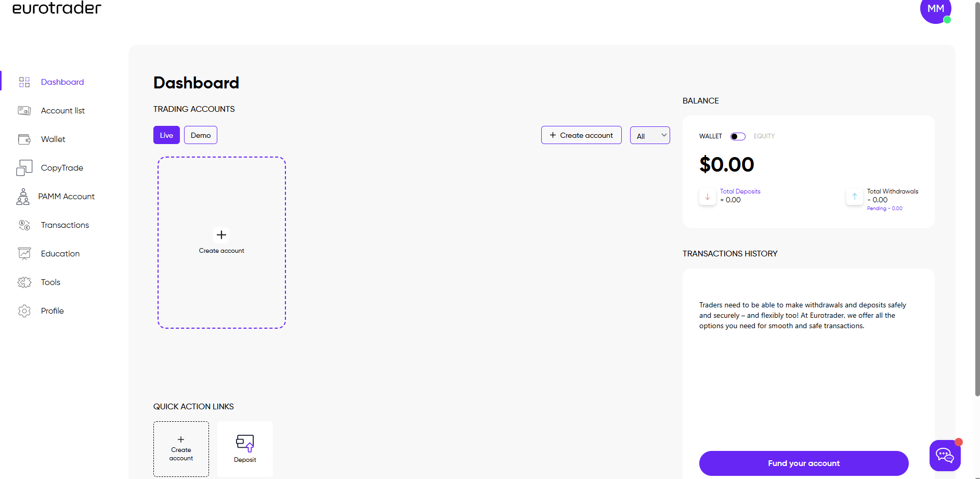Click the Education chart board icon
Screen dimensions: 980x479
pos(24,254)
